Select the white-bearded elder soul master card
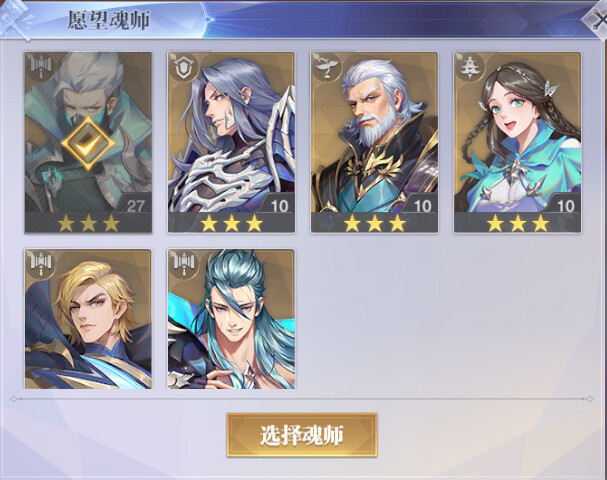 (374, 142)
